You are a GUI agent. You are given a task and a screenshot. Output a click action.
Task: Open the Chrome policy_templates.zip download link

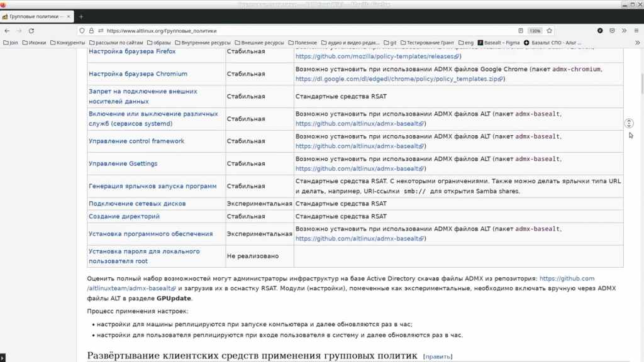coord(399,79)
